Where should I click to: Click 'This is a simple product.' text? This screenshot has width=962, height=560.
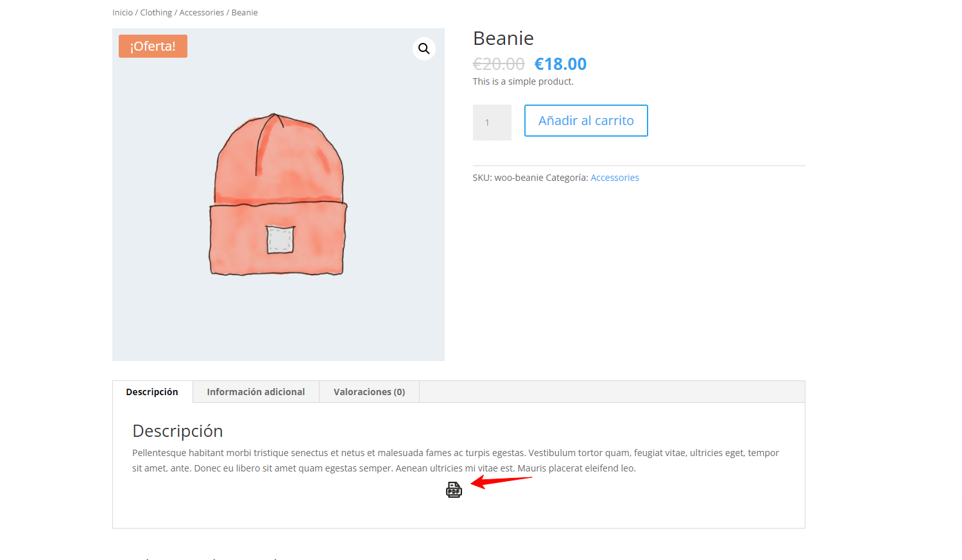tap(523, 81)
